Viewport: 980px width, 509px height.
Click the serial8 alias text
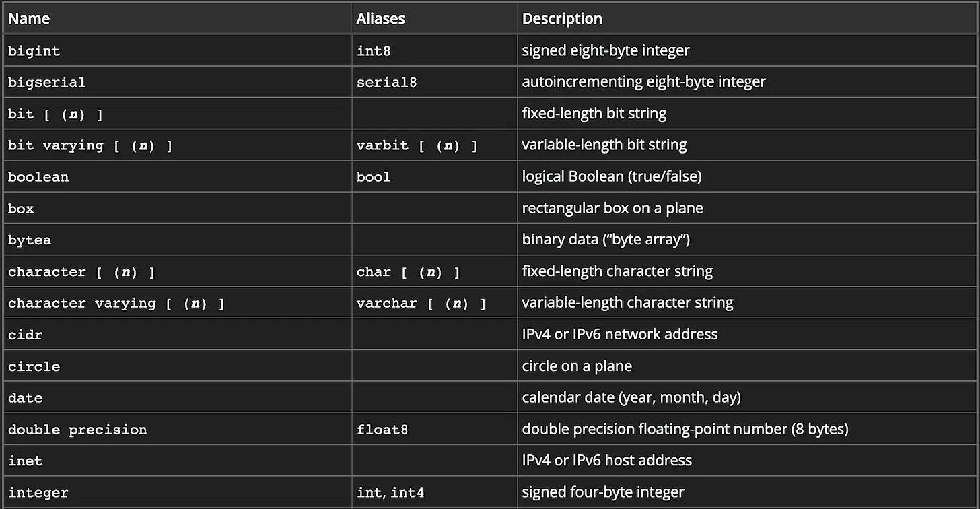coord(386,82)
